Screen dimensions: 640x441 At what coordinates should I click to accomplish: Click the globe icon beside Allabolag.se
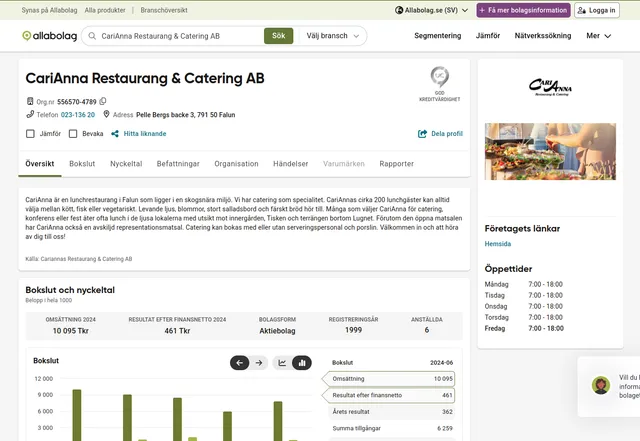coord(399,10)
